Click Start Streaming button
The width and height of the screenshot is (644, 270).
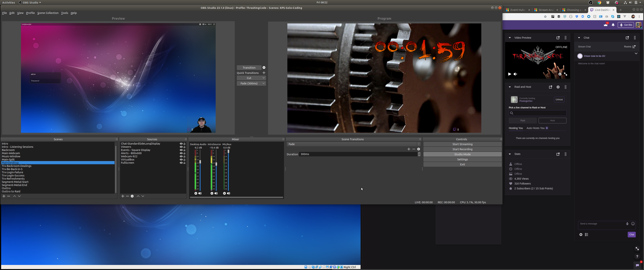462,144
